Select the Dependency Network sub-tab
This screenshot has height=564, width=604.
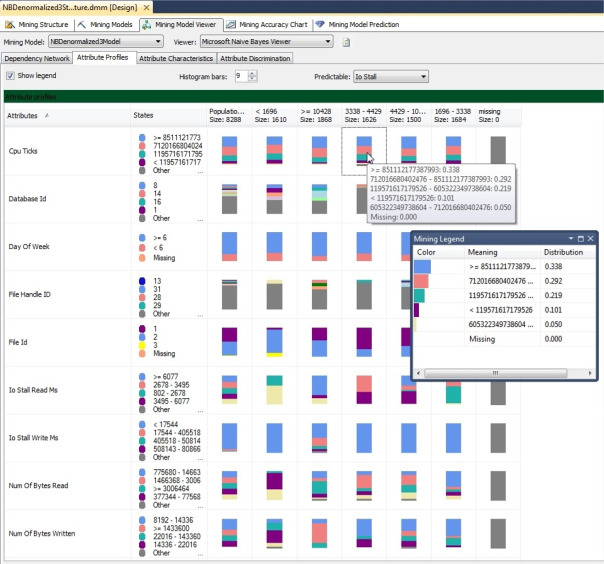[36, 59]
